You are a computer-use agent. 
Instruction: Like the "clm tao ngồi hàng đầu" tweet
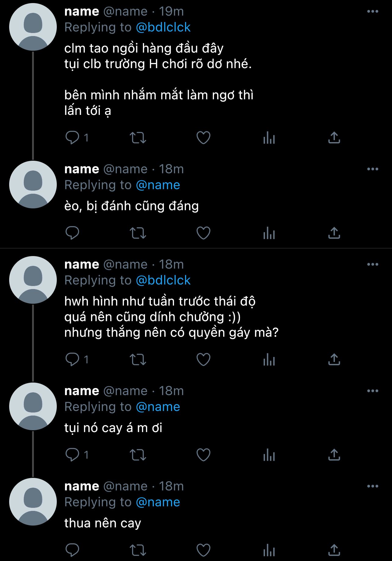click(203, 137)
